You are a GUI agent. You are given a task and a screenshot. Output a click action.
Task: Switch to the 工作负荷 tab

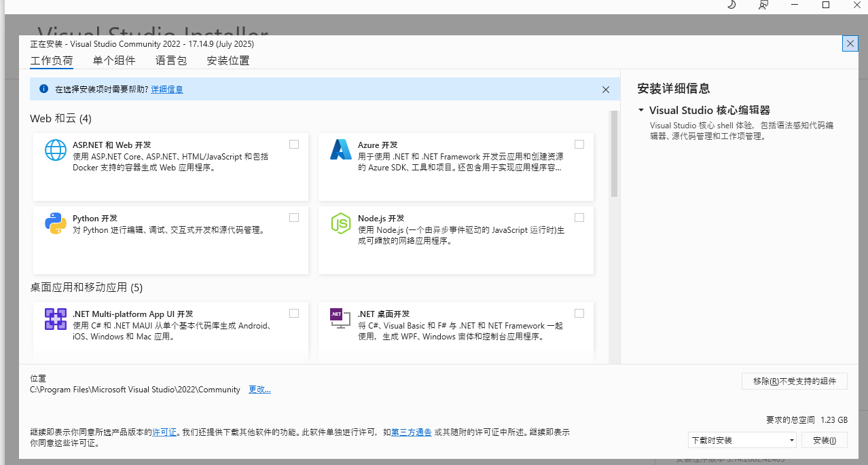(52, 60)
